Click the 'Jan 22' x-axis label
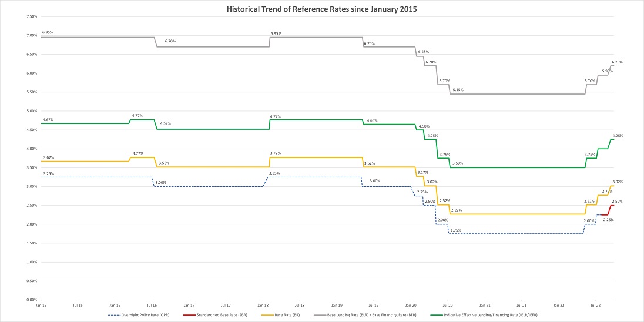Image resolution: width=644 pixels, height=322 pixels. click(558, 306)
